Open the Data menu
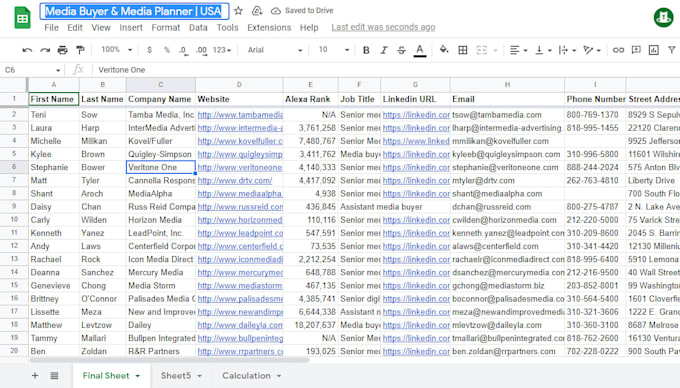The width and height of the screenshot is (680, 388). pyautogui.click(x=198, y=27)
